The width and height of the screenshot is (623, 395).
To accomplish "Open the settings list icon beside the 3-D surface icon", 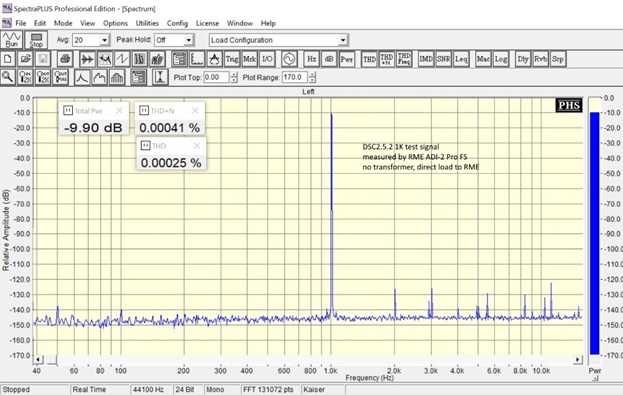I will pyautogui.click(x=179, y=59).
